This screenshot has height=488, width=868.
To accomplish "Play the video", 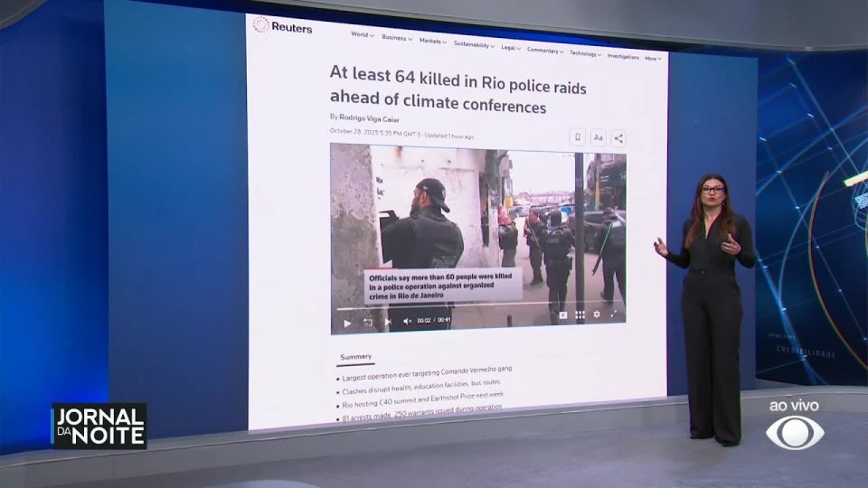I will [x=347, y=322].
